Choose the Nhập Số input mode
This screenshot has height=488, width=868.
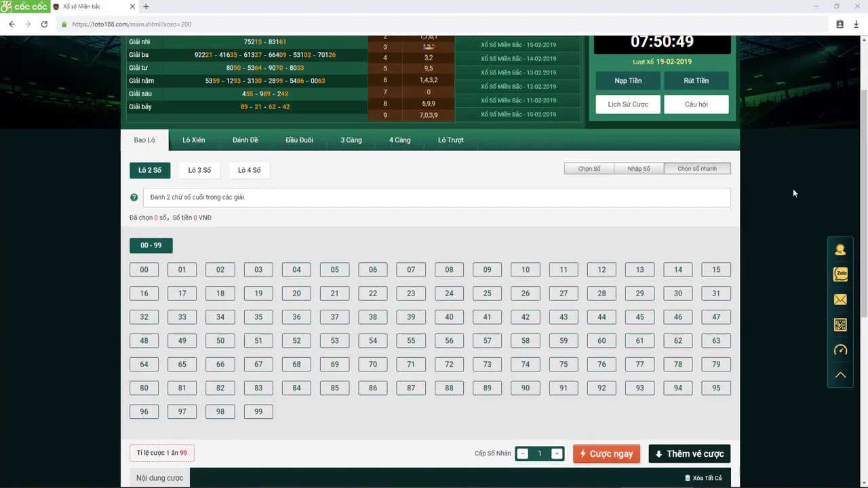tap(639, 169)
